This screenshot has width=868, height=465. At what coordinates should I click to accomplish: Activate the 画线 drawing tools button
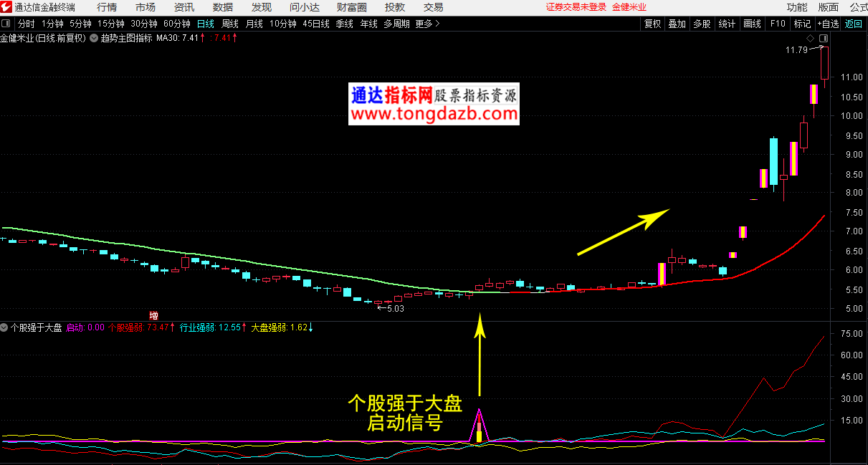point(753,24)
